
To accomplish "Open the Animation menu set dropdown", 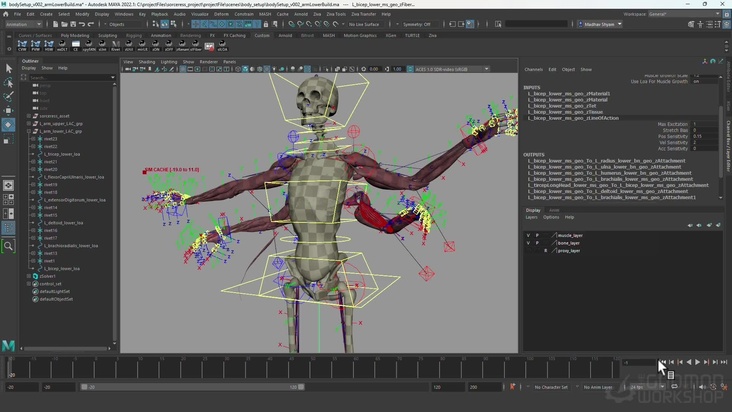I will 23,24.
